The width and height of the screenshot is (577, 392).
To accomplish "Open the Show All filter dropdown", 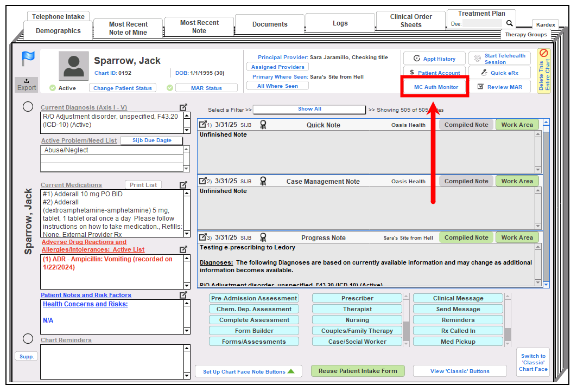I will pos(309,110).
